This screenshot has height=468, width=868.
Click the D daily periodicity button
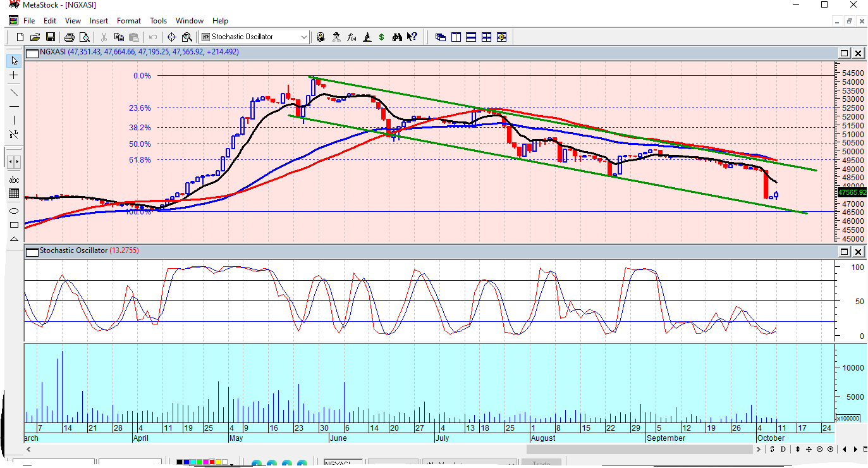tap(783, 449)
